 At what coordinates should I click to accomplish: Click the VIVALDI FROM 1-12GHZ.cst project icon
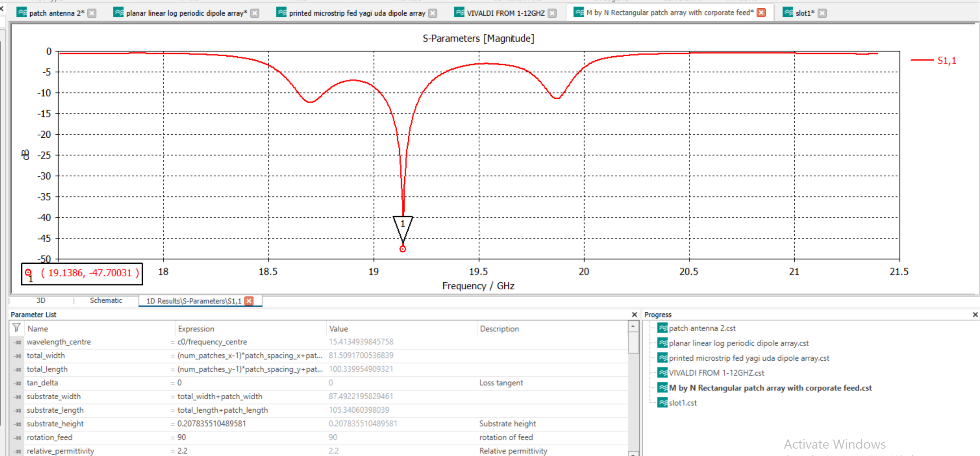click(662, 373)
